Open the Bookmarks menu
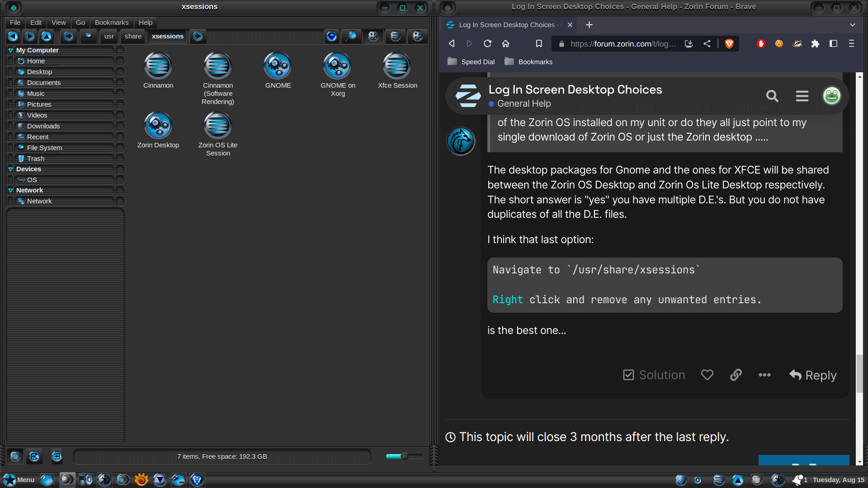The image size is (868, 488). (112, 23)
